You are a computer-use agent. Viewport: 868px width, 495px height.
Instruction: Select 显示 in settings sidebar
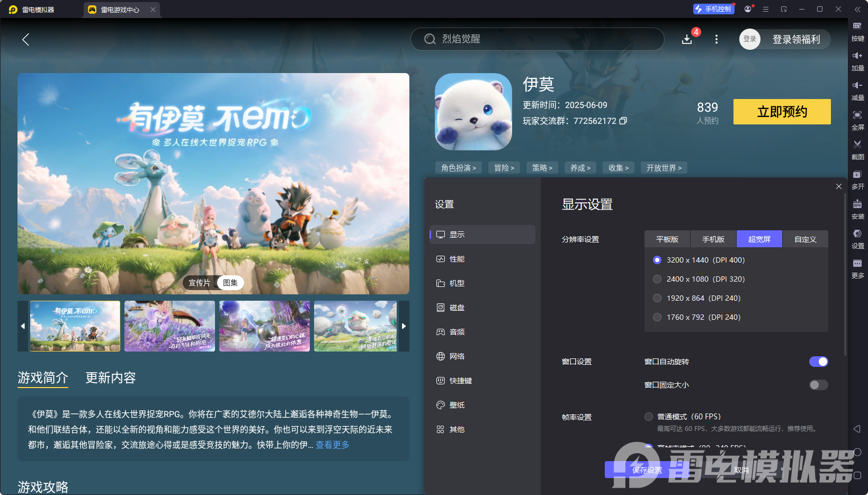[482, 235]
